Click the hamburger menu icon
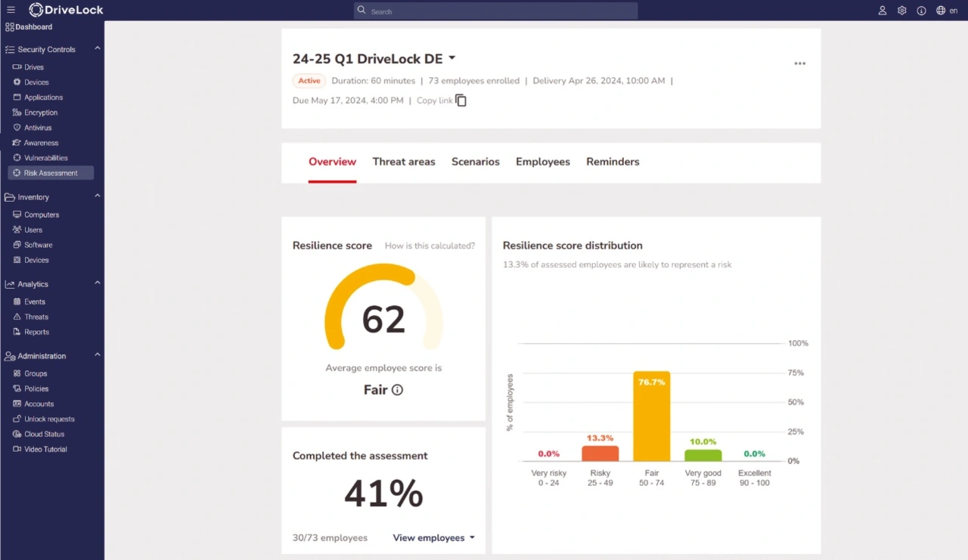This screenshot has width=968, height=560. [x=11, y=10]
